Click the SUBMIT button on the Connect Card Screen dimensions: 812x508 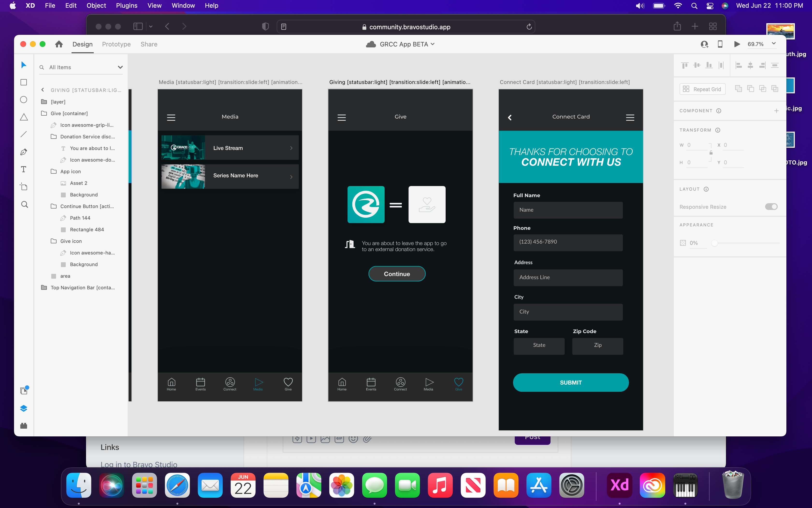tap(571, 382)
